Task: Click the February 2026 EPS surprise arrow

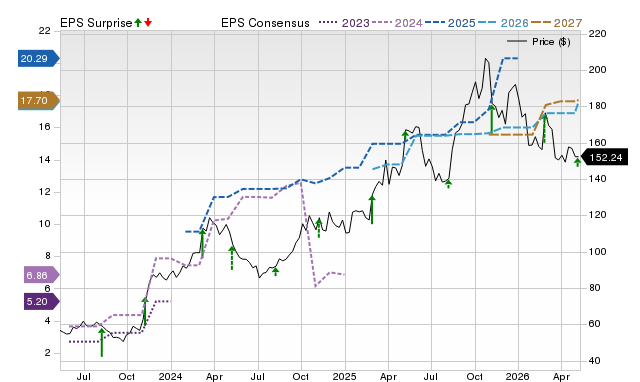Action: pos(544,129)
